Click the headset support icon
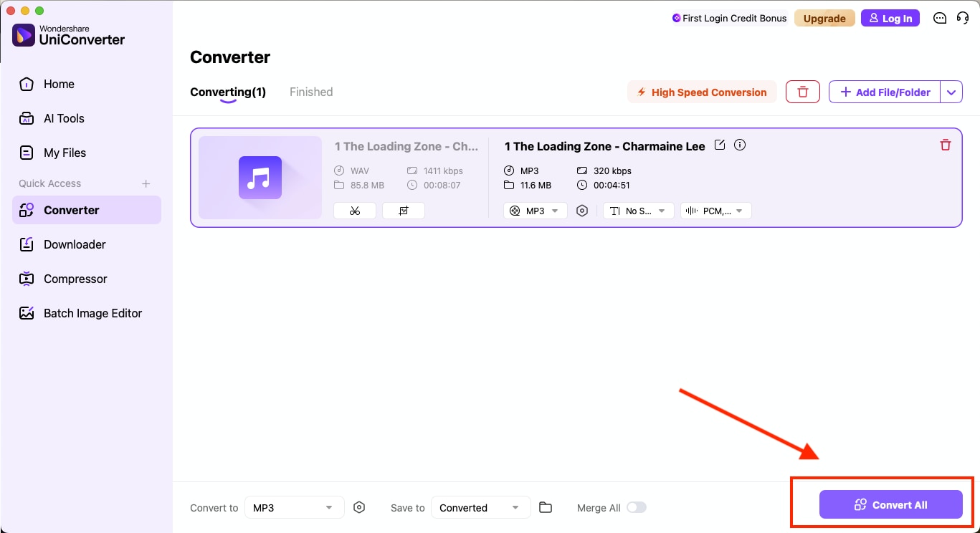 (x=963, y=18)
